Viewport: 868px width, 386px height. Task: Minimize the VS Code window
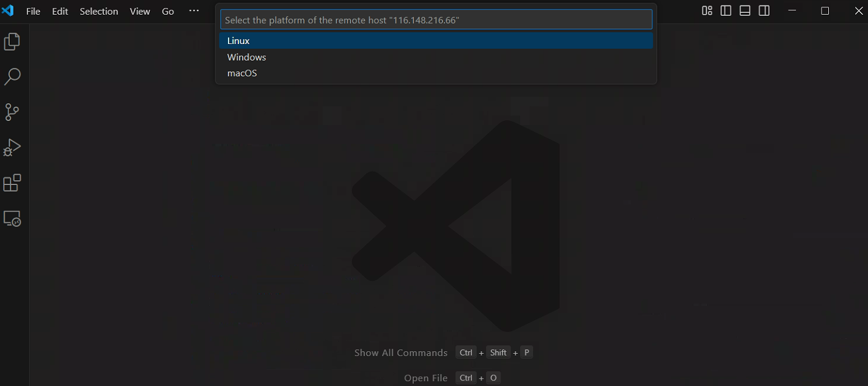792,10
